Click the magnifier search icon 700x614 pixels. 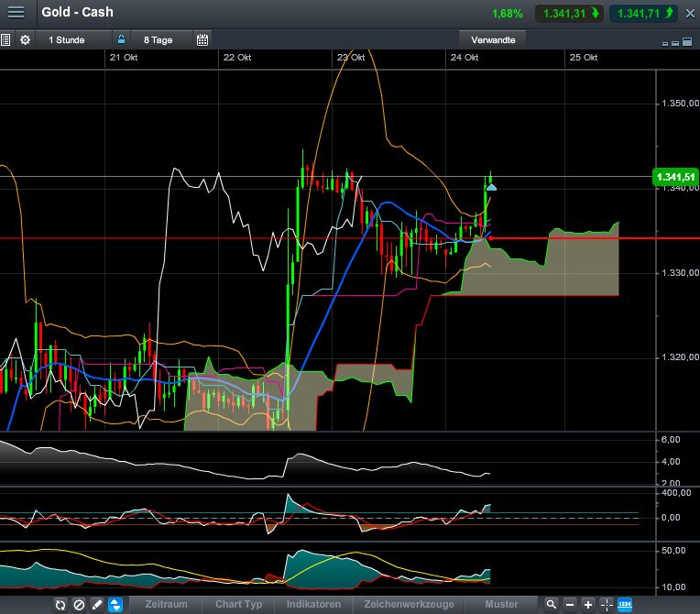pyautogui.click(x=552, y=605)
